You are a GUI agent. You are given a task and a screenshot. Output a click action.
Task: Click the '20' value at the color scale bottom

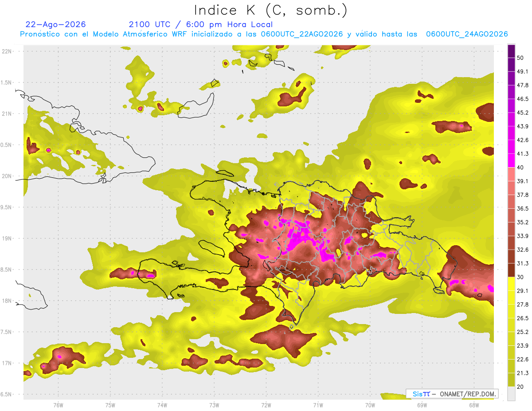520,387
